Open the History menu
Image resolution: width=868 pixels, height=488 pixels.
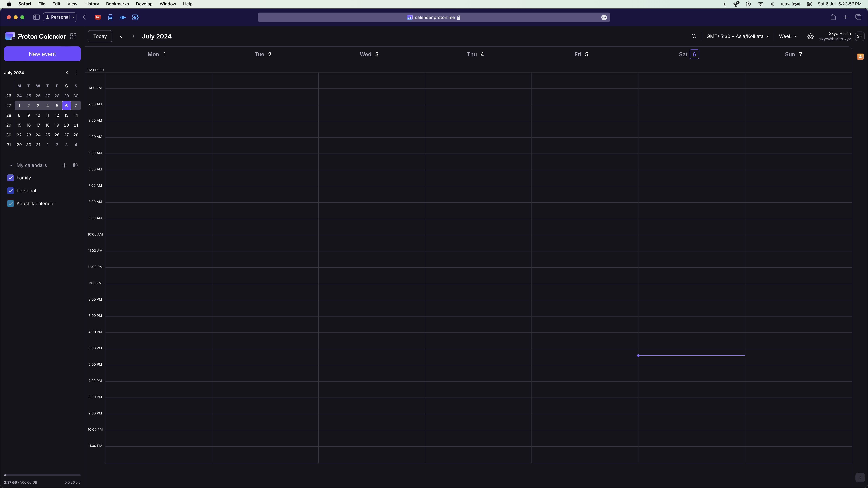pyautogui.click(x=91, y=4)
